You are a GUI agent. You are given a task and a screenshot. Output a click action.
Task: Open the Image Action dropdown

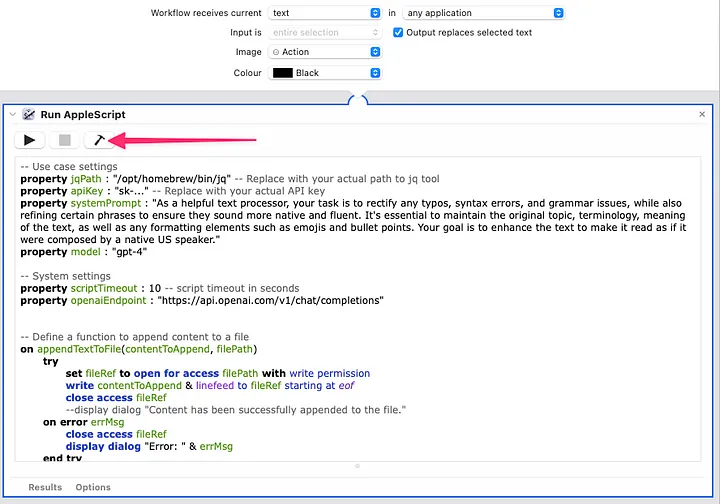coord(325,52)
